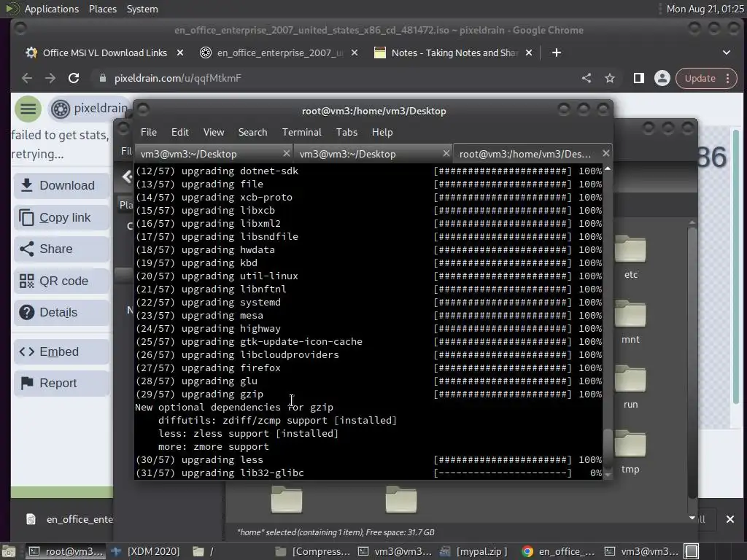Open new Chrome tab with plus icon
The height and width of the screenshot is (560, 747).
click(557, 52)
